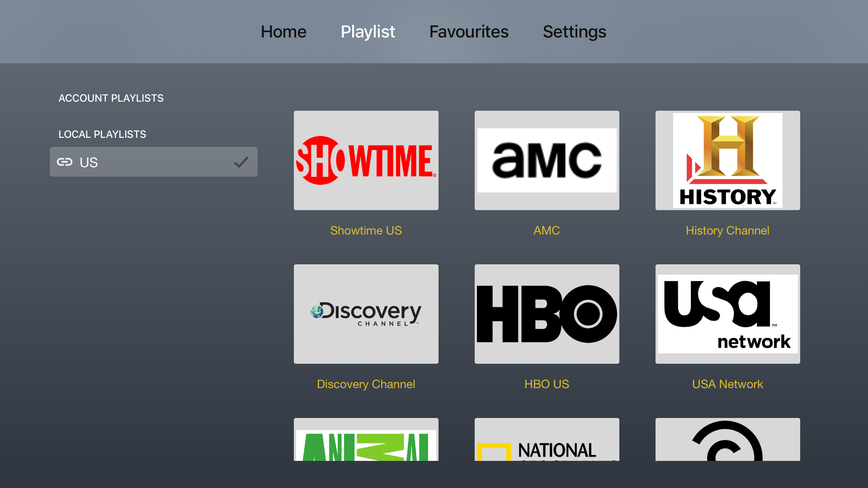Select the History Channel icon
868x488 pixels.
click(727, 160)
